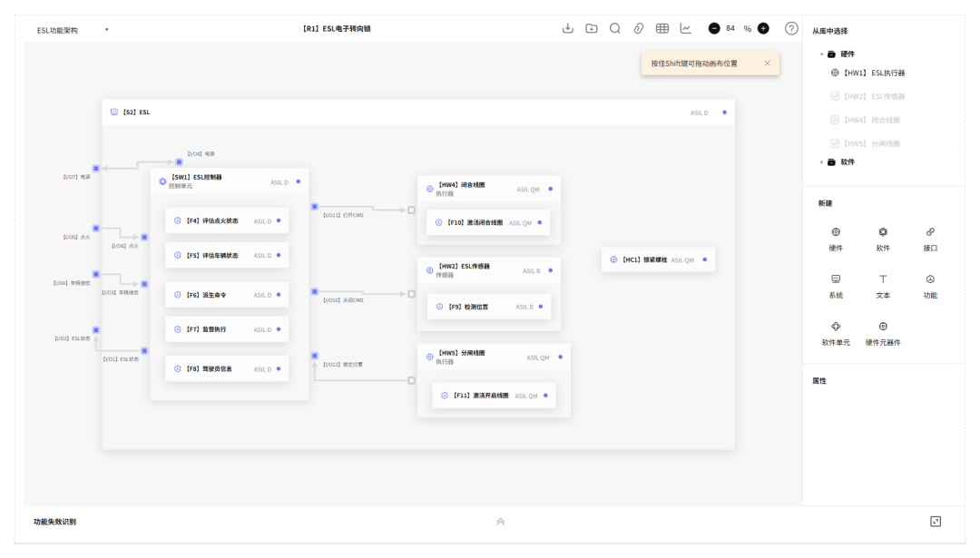The width and height of the screenshot is (980, 558).
Task: Click the fullscreen expand icon bottom right
Action: pyautogui.click(x=936, y=522)
